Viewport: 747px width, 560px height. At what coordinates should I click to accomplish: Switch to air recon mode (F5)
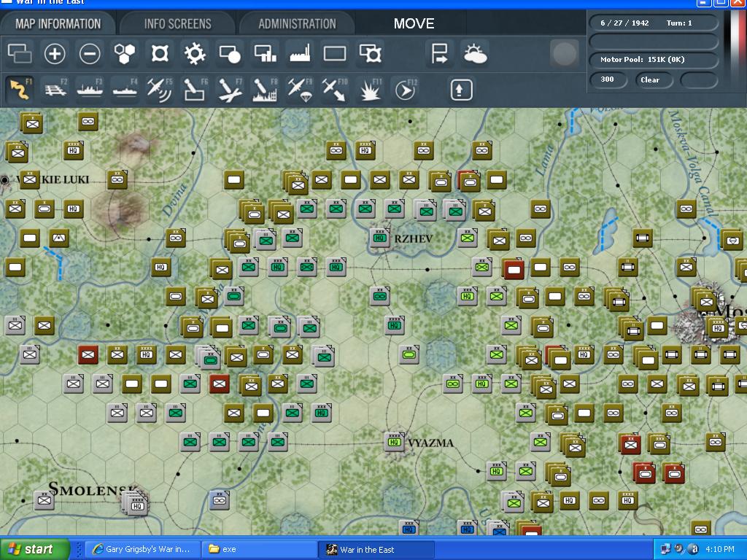[x=160, y=90]
